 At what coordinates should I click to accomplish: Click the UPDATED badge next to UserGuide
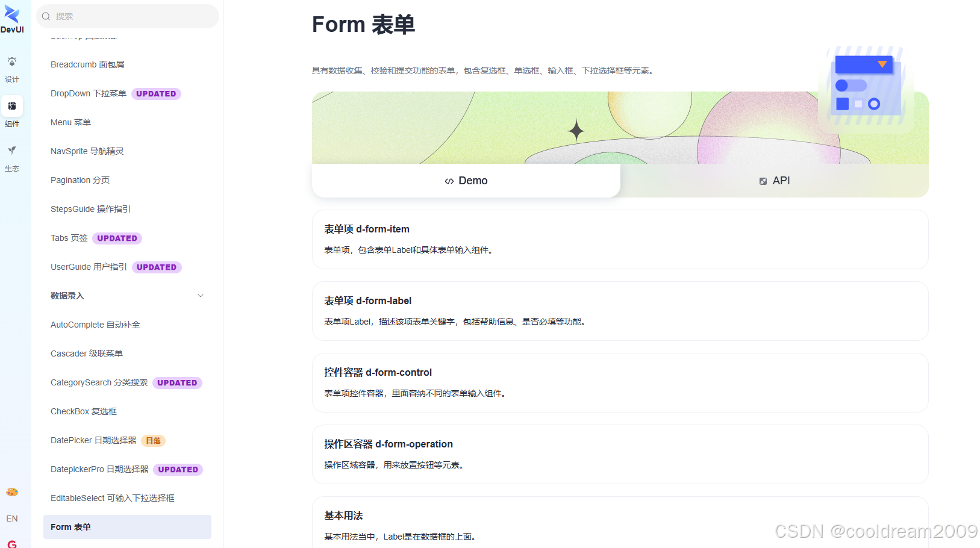coord(156,267)
